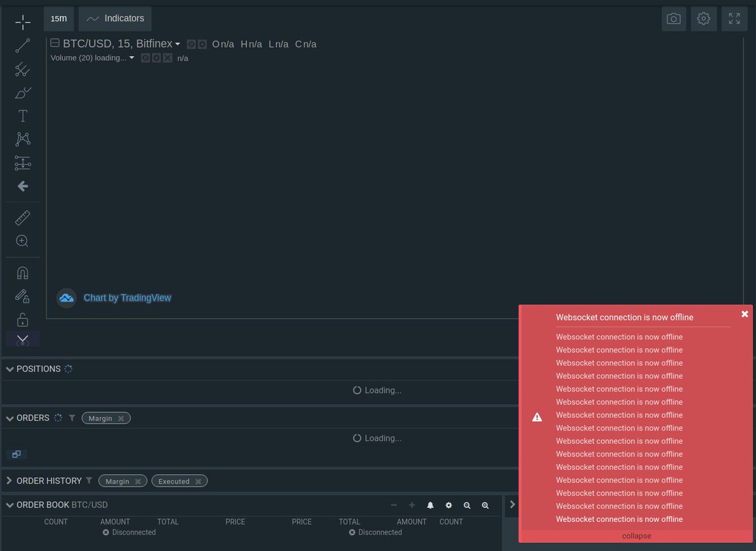Select the long position prediction tool
The image size is (756, 551).
coord(23,163)
